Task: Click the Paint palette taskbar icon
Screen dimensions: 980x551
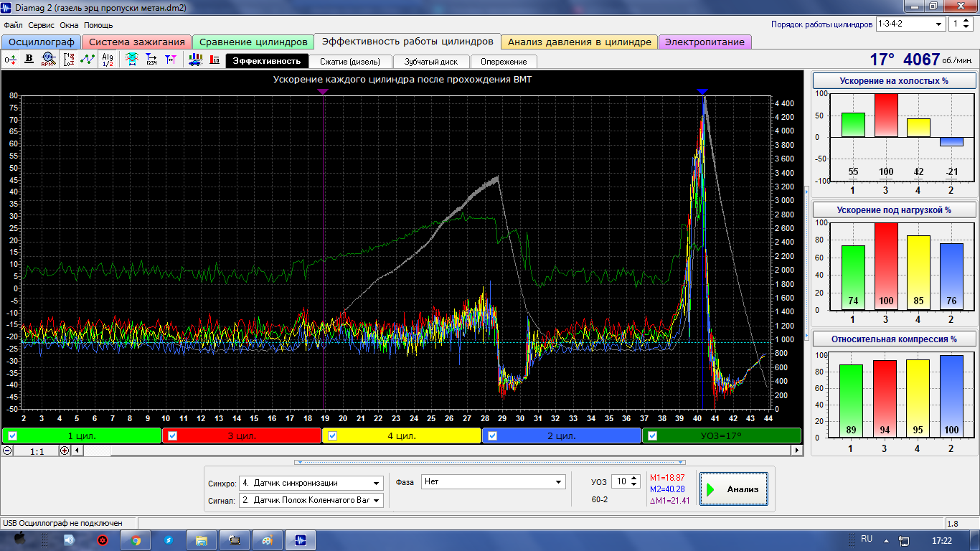Action: point(268,540)
